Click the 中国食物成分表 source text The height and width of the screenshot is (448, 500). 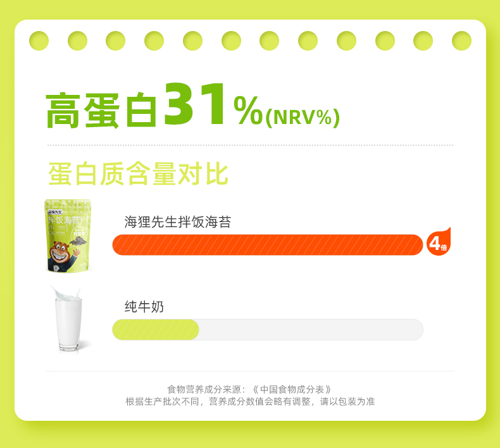[x=292, y=389]
